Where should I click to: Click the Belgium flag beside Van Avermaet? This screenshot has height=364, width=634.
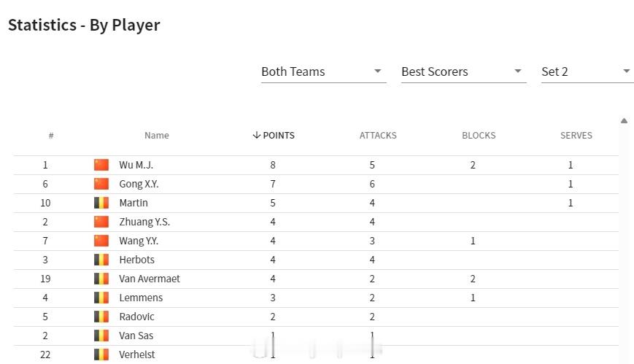[x=101, y=279]
